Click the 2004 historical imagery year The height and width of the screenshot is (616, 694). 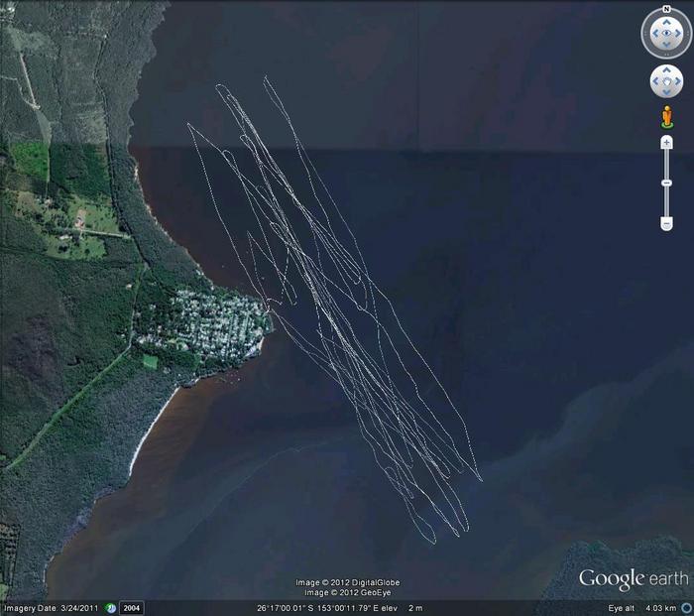point(133,607)
